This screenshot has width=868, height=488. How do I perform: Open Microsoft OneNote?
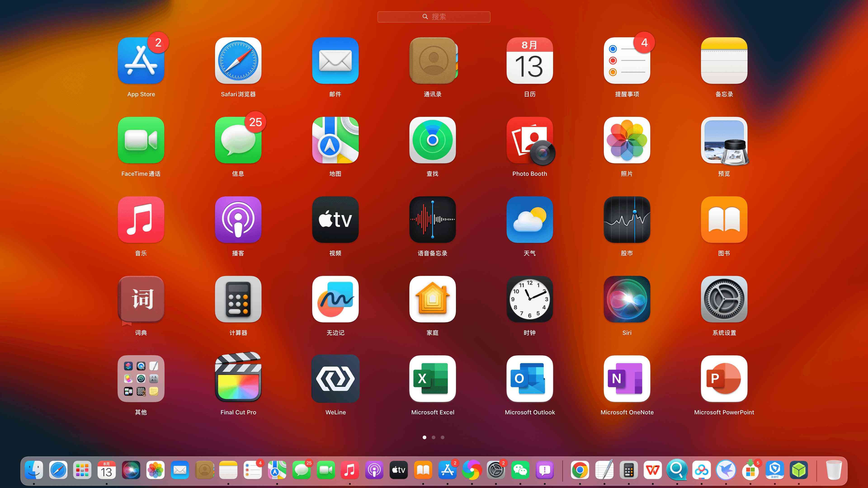pyautogui.click(x=627, y=379)
